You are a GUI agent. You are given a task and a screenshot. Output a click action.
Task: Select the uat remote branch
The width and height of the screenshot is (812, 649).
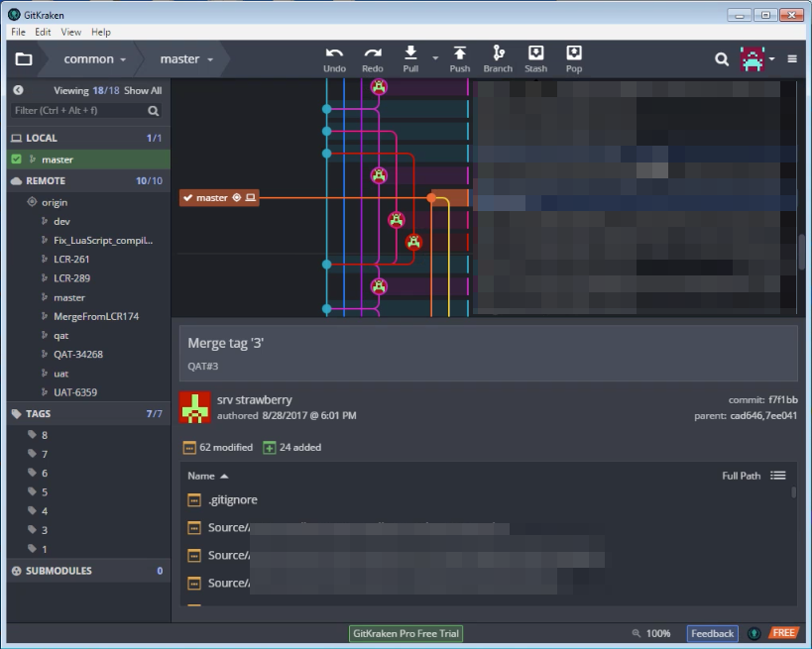pyautogui.click(x=61, y=374)
